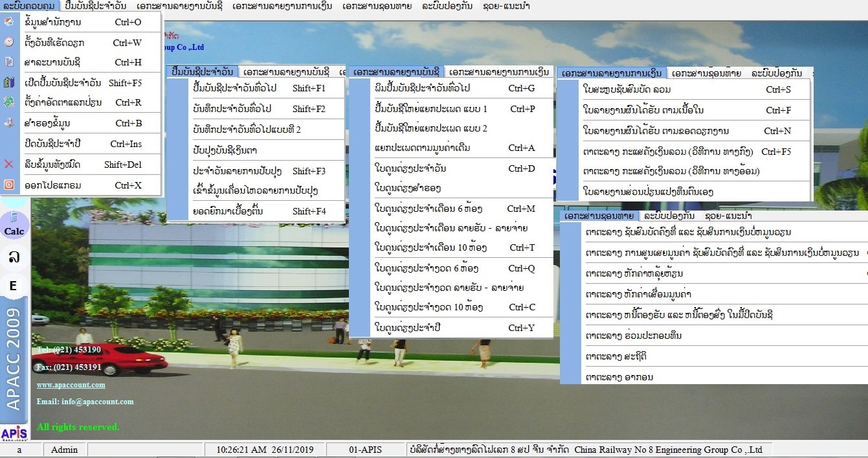Open the Calc calculator button
The width and height of the screenshot is (868, 458).
pyautogui.click(x=14, y=231)
